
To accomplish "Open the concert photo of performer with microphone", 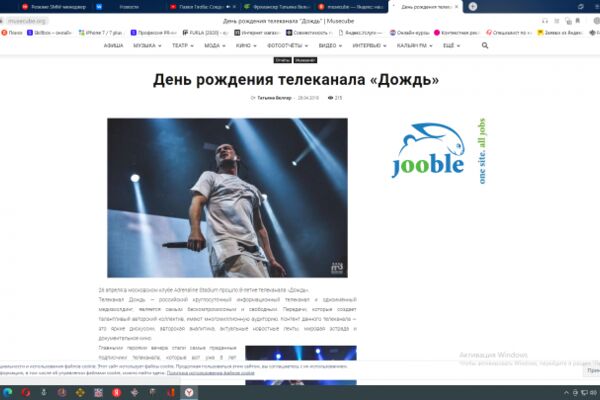I will pos(227,198).
